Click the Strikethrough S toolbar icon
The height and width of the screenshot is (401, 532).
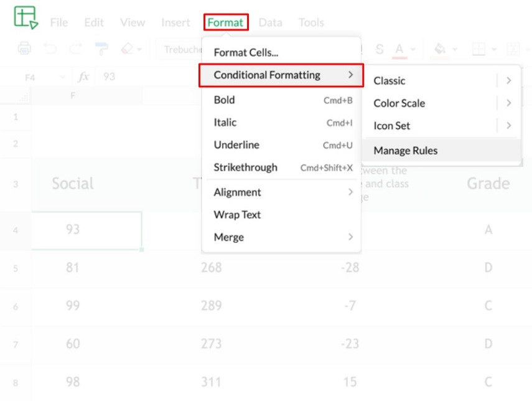pyautogui.click(x=380, y=49)
